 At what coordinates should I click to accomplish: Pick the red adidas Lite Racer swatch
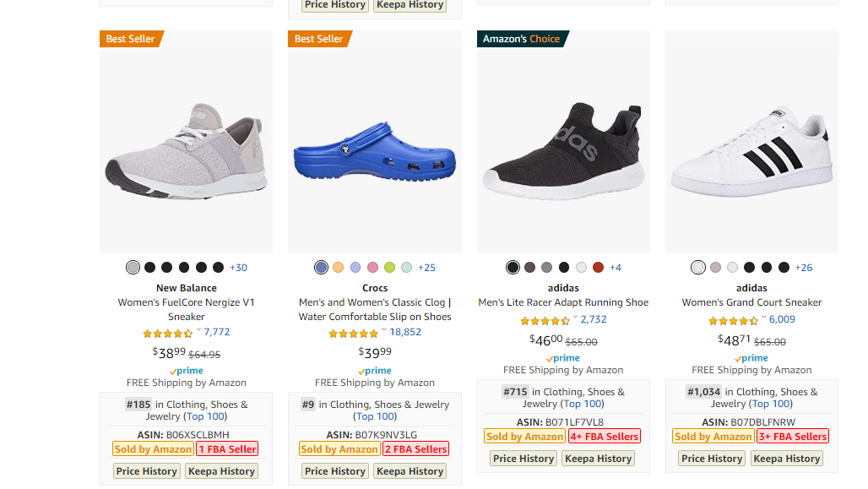tap(598, 268)
